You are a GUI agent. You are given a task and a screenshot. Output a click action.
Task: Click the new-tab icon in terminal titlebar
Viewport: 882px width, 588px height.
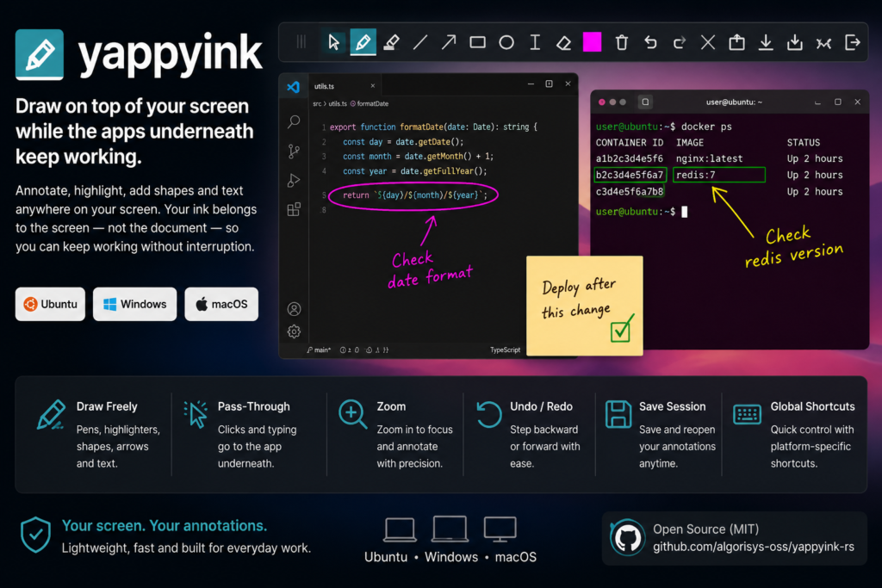pos(645,102)
